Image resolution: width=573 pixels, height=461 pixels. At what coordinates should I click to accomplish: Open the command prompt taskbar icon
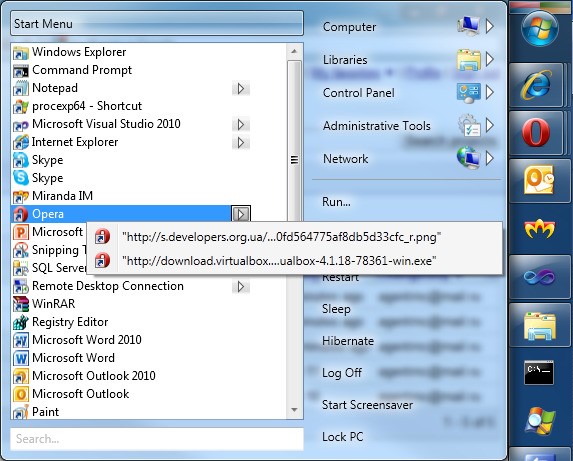[x=539, y=373]
